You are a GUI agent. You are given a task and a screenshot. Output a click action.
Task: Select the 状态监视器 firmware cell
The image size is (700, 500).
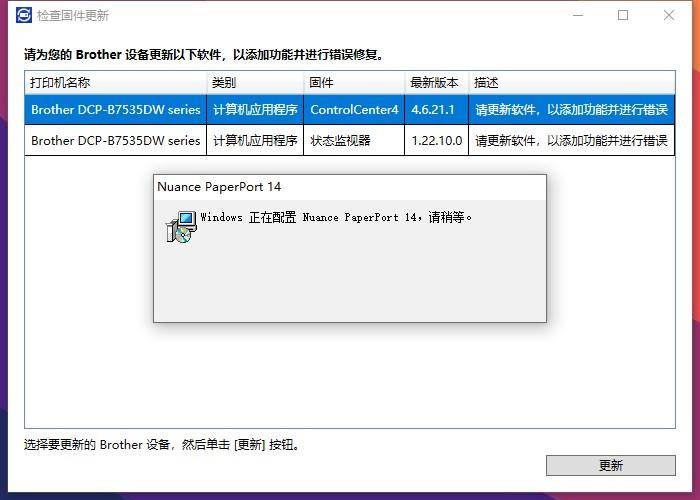(x=354, y=141)
